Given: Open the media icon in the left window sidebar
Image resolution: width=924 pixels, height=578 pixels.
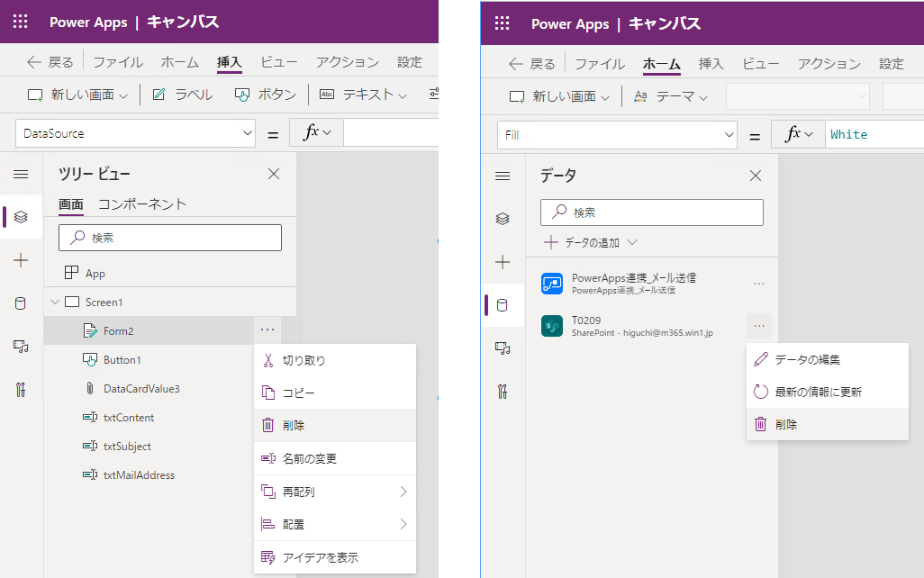Looking at the screenshot, I should click(21, 347).
